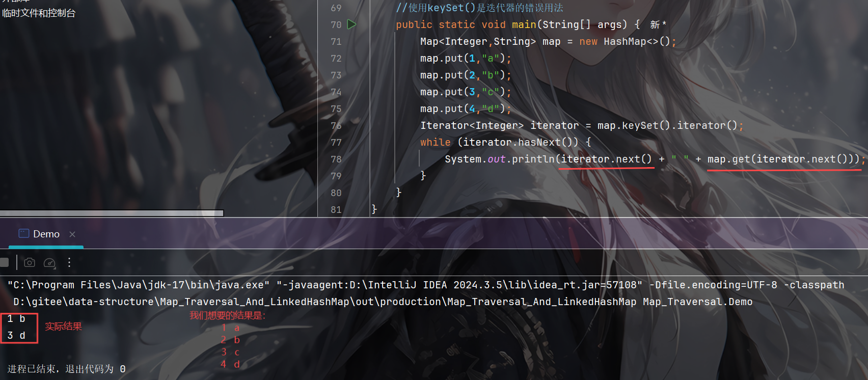Image resolution: width=868 pixels, height=380 pixels.
Task: Click 'Iterator<Integer>' type on line 76
Action: [x=472, y=125]
